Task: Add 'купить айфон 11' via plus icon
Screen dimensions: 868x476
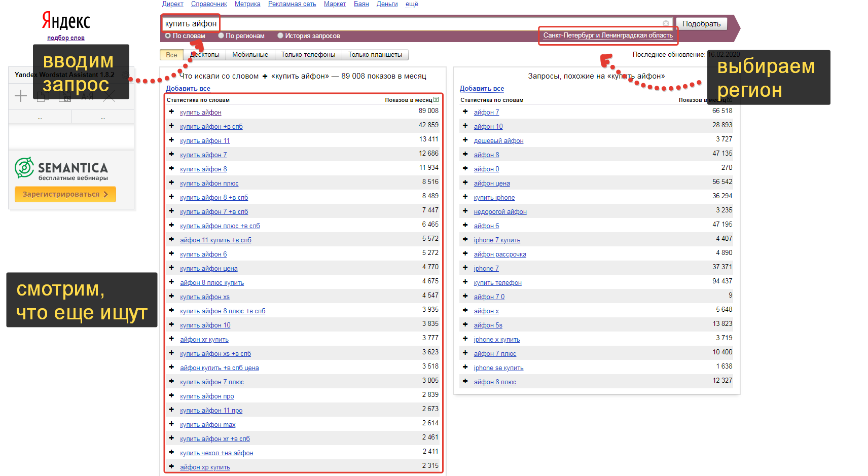Action: (171, 140)
